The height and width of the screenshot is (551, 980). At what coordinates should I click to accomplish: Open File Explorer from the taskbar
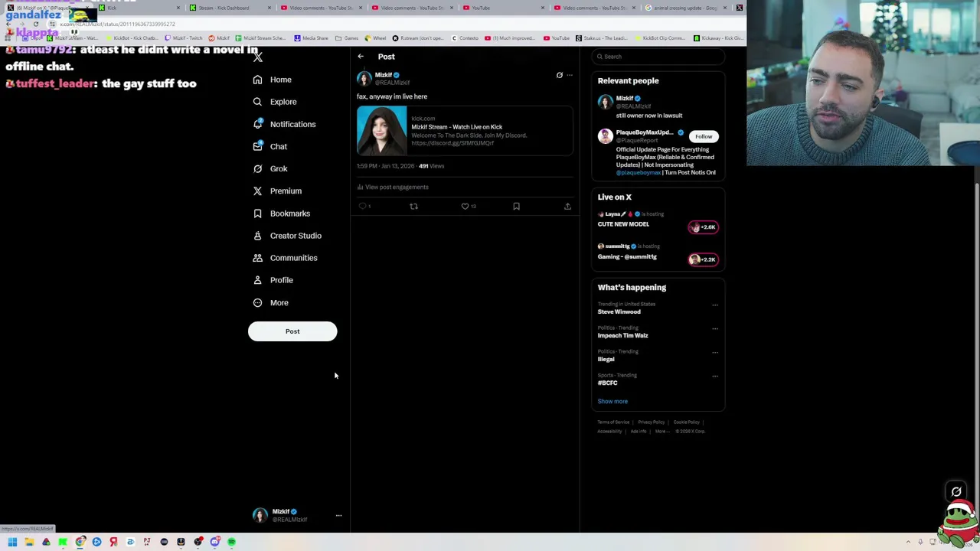[x=29, y=542]
